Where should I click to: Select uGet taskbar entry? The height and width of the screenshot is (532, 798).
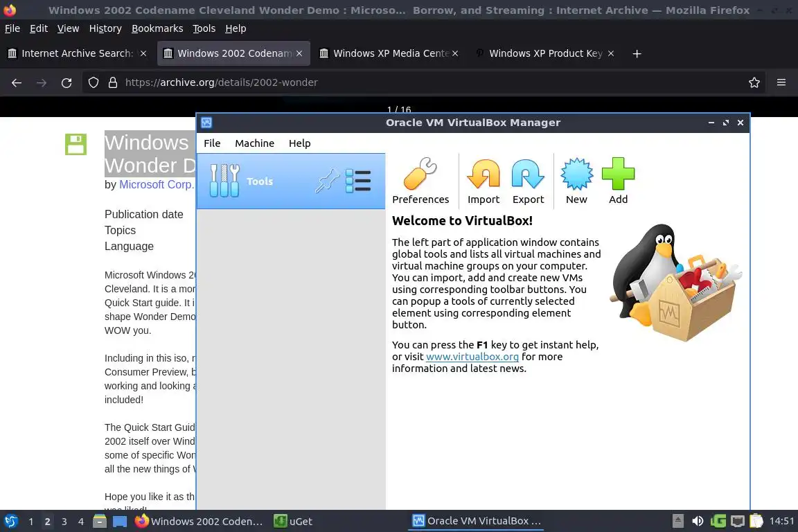pos(294,522)
